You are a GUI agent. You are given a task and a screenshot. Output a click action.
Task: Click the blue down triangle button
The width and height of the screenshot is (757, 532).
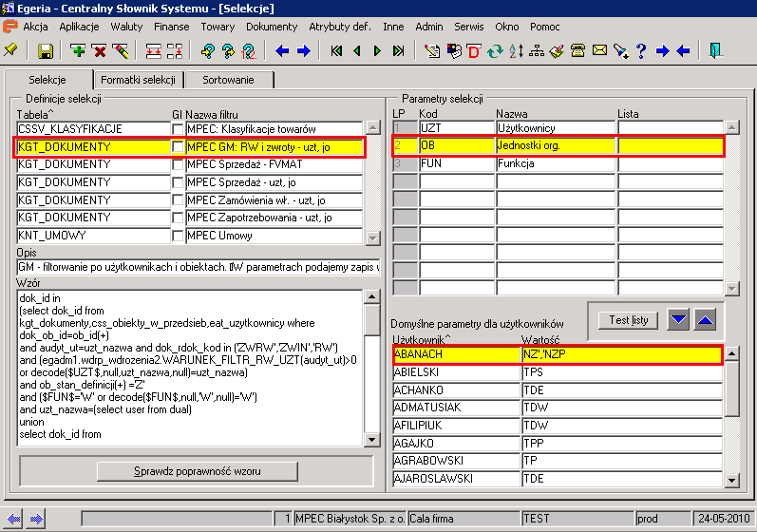(678, 319)
